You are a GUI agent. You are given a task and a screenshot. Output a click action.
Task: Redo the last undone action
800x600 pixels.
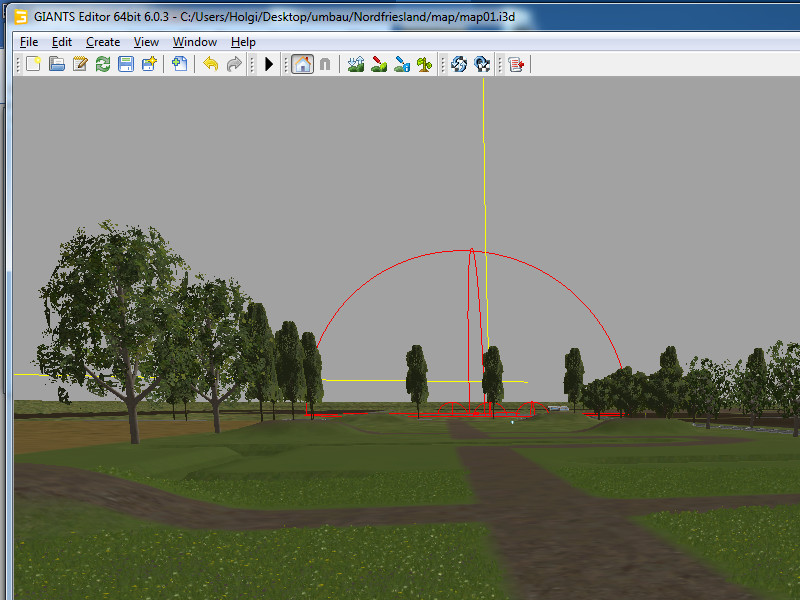pos(233,64)
